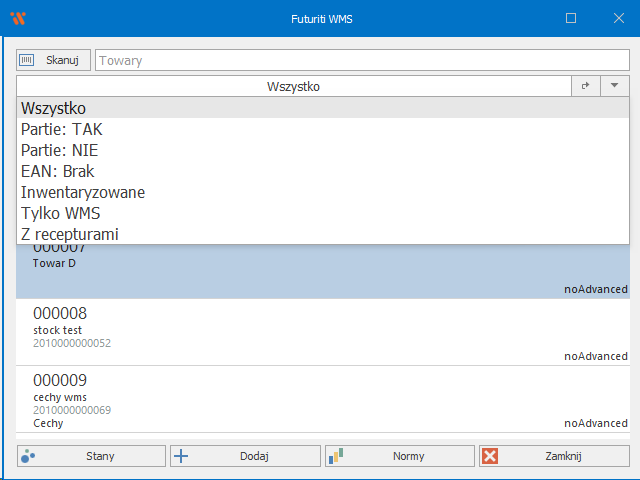This screenshot has width=640, height=480.
Task: Click the reset filter arrow icon
Action: (586, 87)
